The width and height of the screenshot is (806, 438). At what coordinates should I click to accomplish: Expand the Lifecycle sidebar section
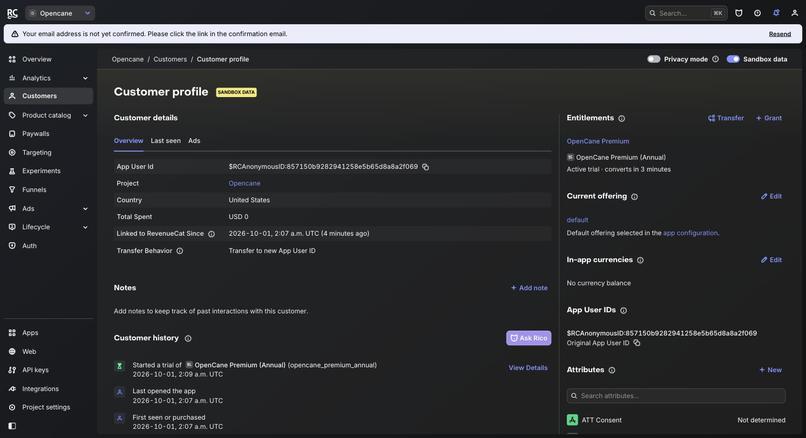[x=48, y=227]
